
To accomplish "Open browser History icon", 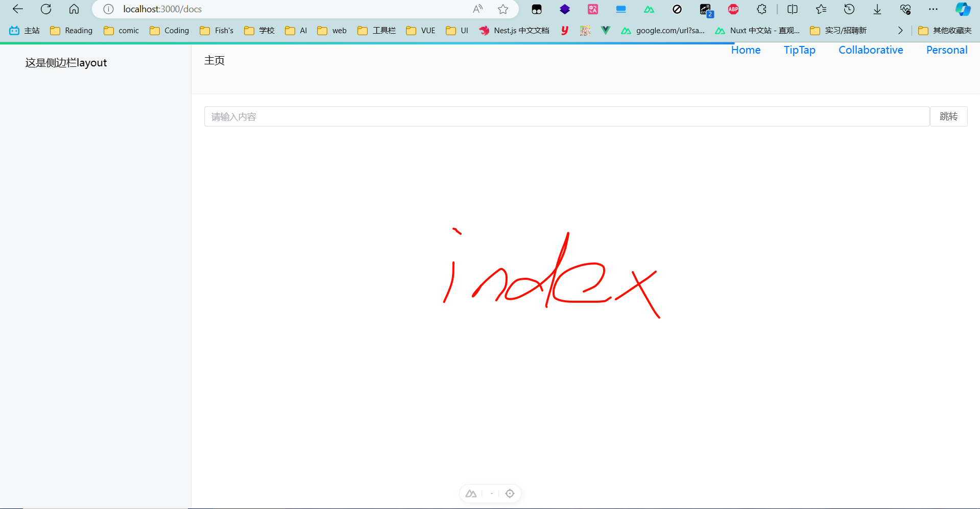I will pos(849,9).
